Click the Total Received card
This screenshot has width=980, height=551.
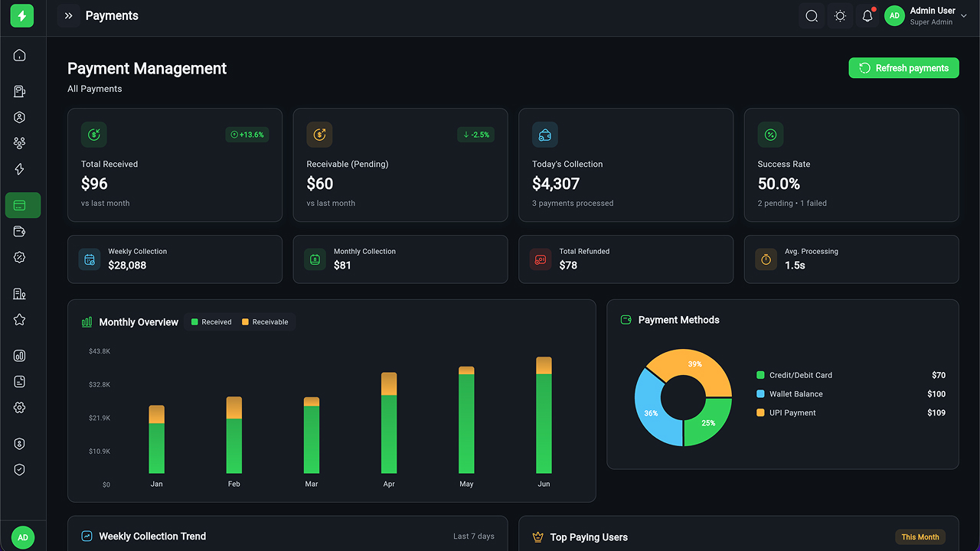point(175,165)
